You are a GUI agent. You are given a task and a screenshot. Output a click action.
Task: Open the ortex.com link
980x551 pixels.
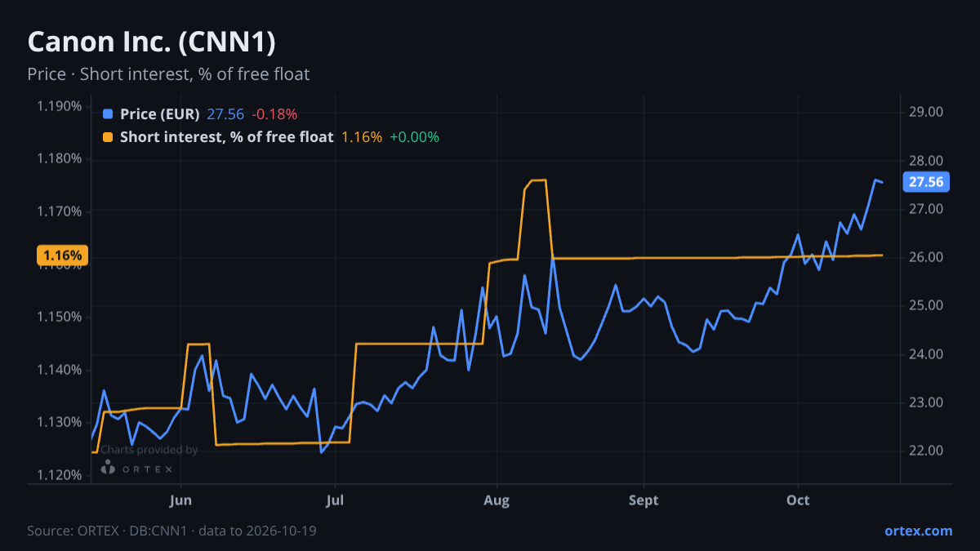(918, 531)
